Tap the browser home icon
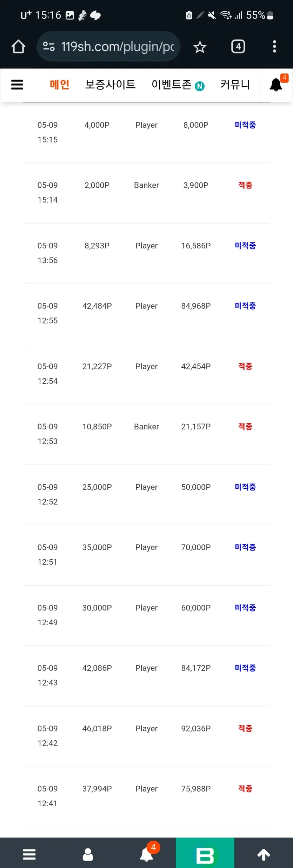Screen dimensions: 293x868 coord(18,47)
